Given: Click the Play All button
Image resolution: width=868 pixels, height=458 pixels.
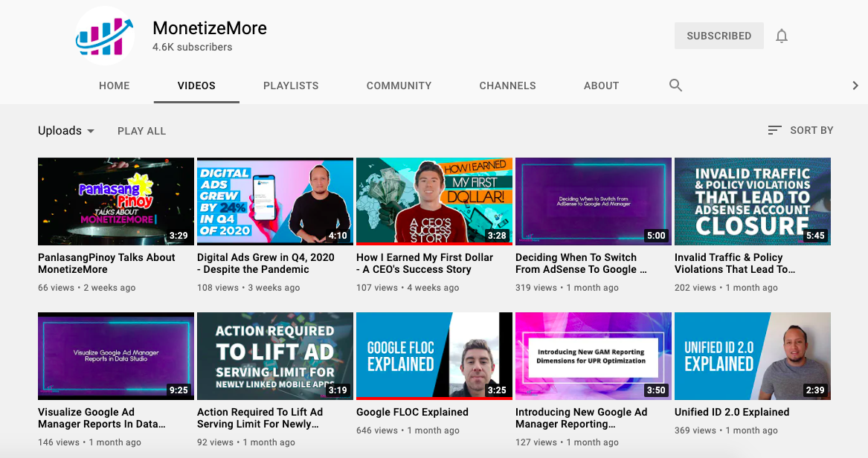Looking at the screenshot, I should pos(141,131).
